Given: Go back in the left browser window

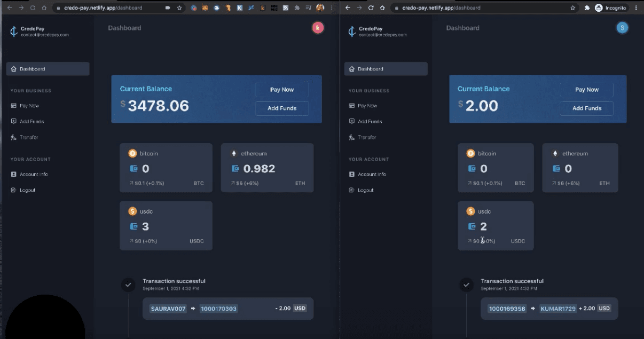Looking at the screenshot, I should 9,8.
